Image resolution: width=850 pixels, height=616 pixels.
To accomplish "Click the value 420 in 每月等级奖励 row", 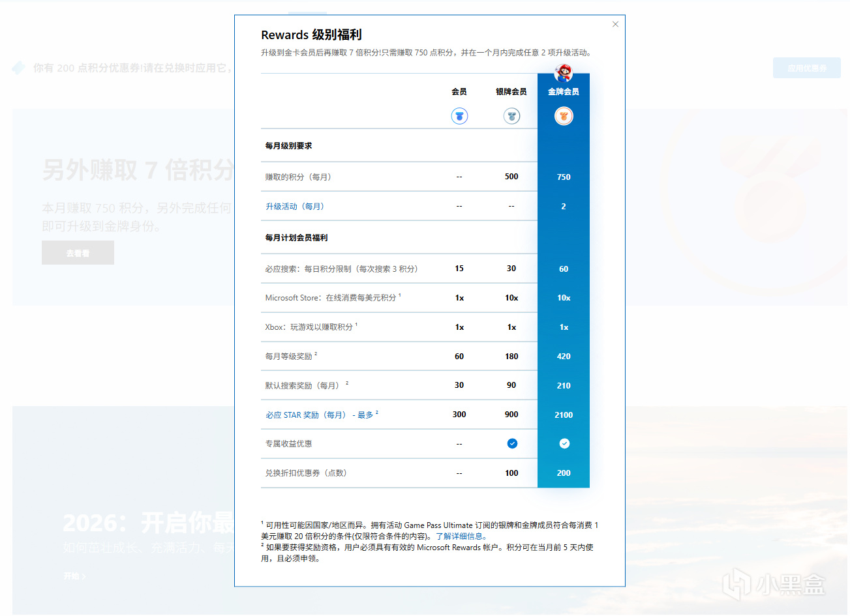I will [564, 356].
